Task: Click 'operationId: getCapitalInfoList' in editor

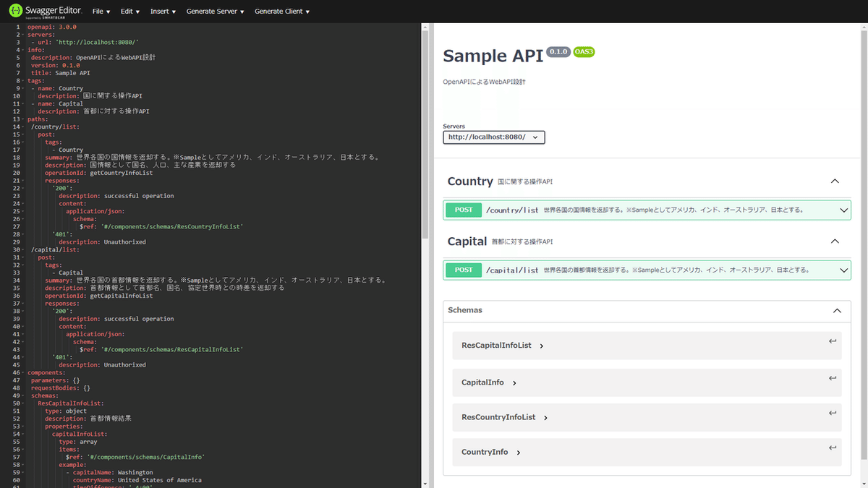Action: click(x=99, y=296)
